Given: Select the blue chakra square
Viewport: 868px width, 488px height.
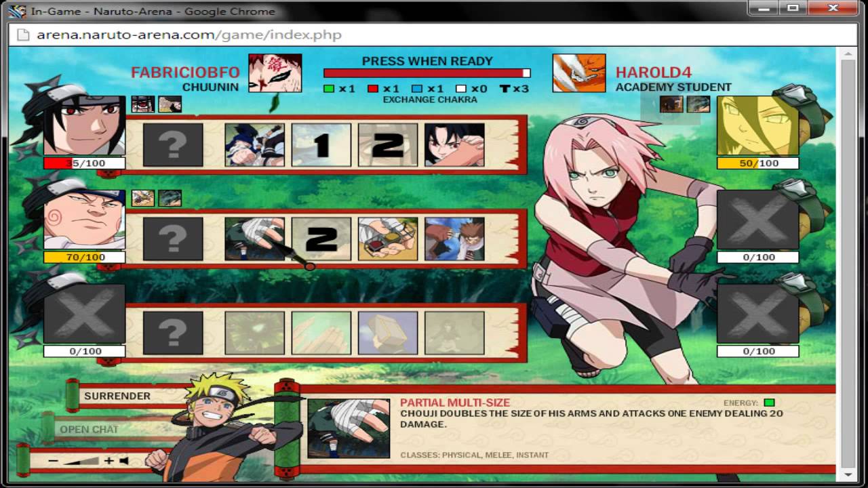Looking at the screenshot, I should (x=416, y=89).
